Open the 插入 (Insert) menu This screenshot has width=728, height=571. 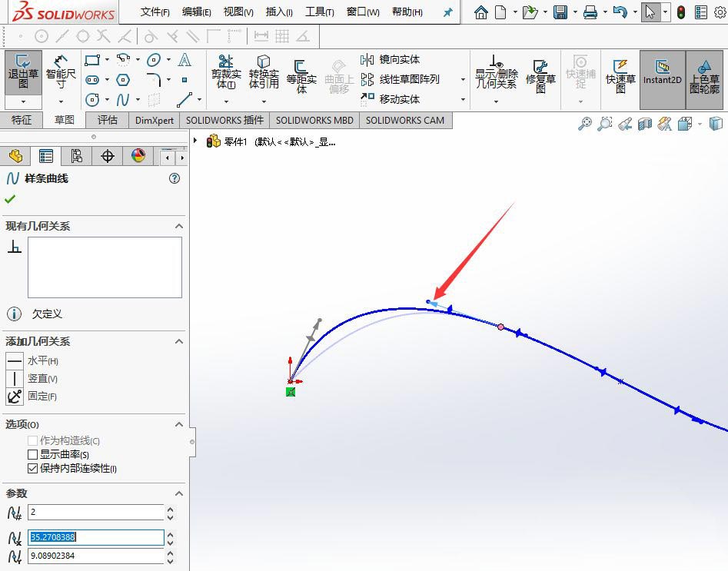278,12
